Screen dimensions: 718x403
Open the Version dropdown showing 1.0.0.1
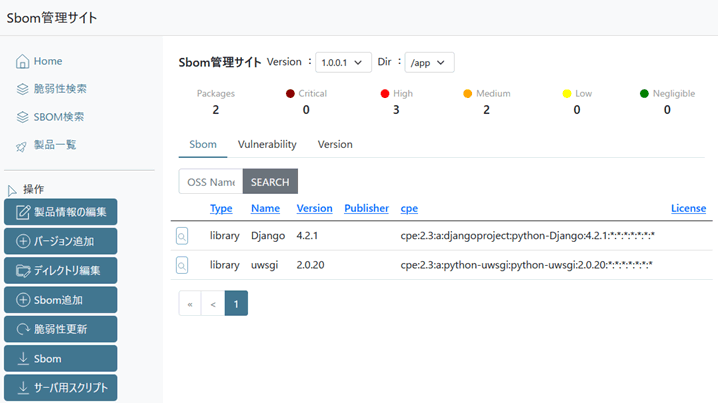coord(343,62)
